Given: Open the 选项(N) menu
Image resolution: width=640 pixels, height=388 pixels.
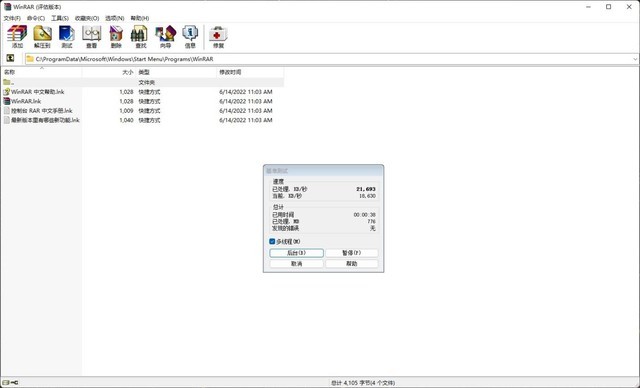Looking at the screenshot, I should pyautogui.click(x=115, y=18).
